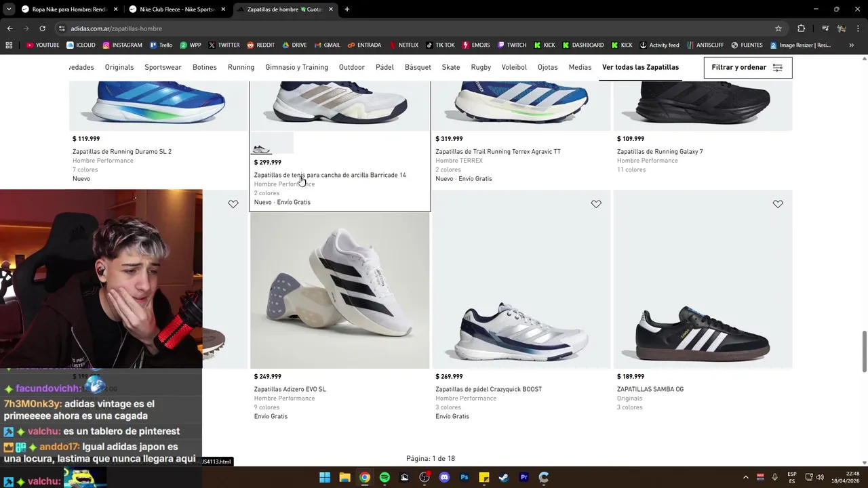The image size is (868, 488).
Task: Select the Outdoor category
Action: 352,67
